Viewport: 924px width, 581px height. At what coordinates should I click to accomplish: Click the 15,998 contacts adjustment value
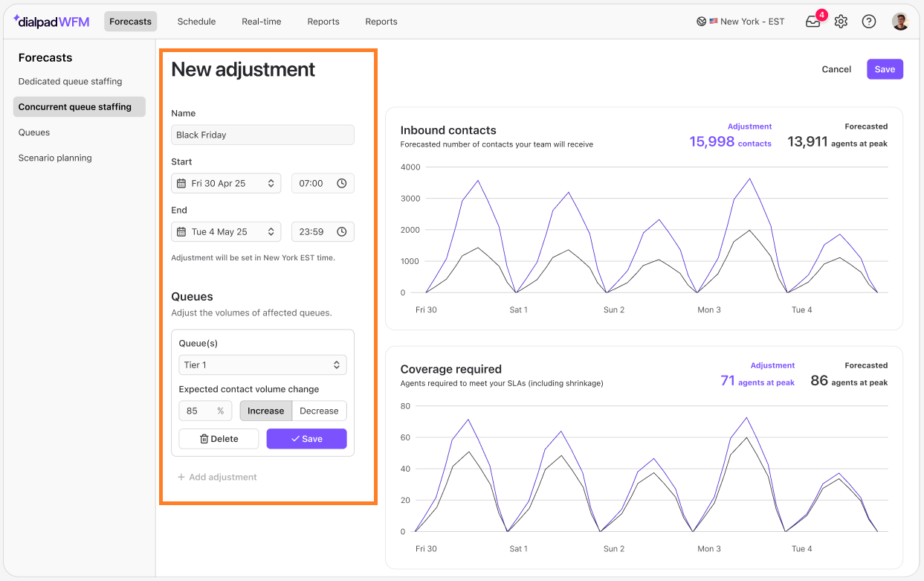click(x=730, y=141)
